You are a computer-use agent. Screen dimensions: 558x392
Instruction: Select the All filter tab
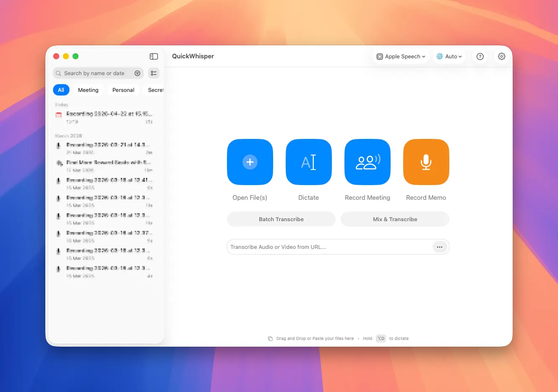(x=61, y=90)
